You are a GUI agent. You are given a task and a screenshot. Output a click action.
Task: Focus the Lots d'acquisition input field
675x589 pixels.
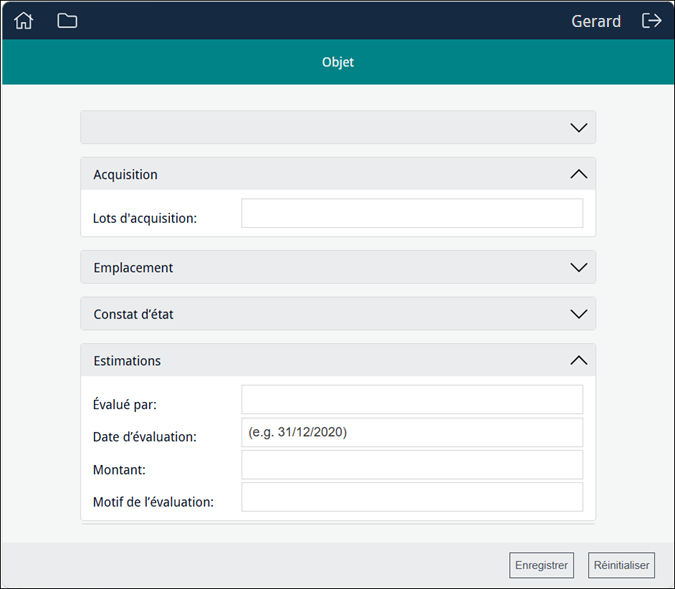coord(412,213)
